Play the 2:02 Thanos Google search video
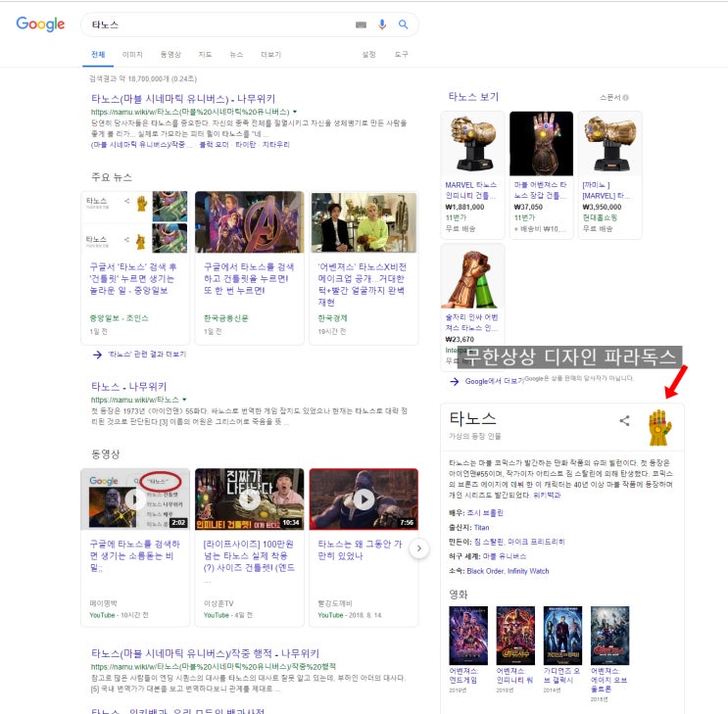This screenshot has width=728, height=714. pyautogui.click(x=135, y=500)
